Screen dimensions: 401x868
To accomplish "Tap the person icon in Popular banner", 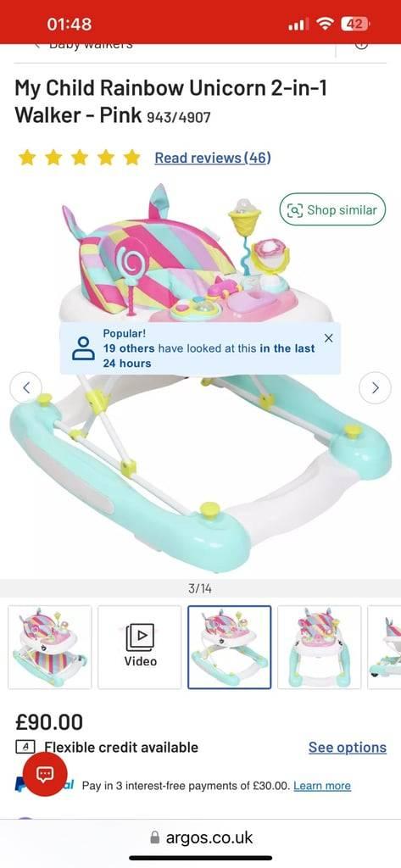I will click(84, 348).
